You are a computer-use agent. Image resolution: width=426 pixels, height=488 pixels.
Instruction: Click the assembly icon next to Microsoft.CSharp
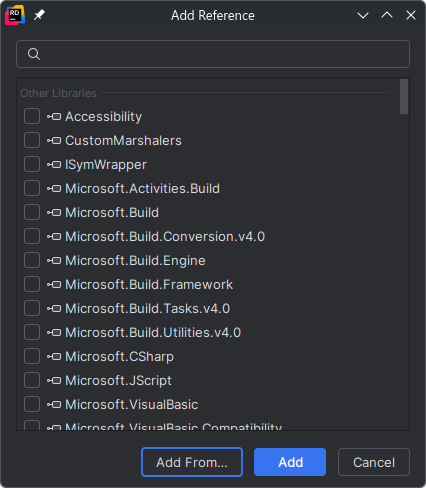pos(54,357)
